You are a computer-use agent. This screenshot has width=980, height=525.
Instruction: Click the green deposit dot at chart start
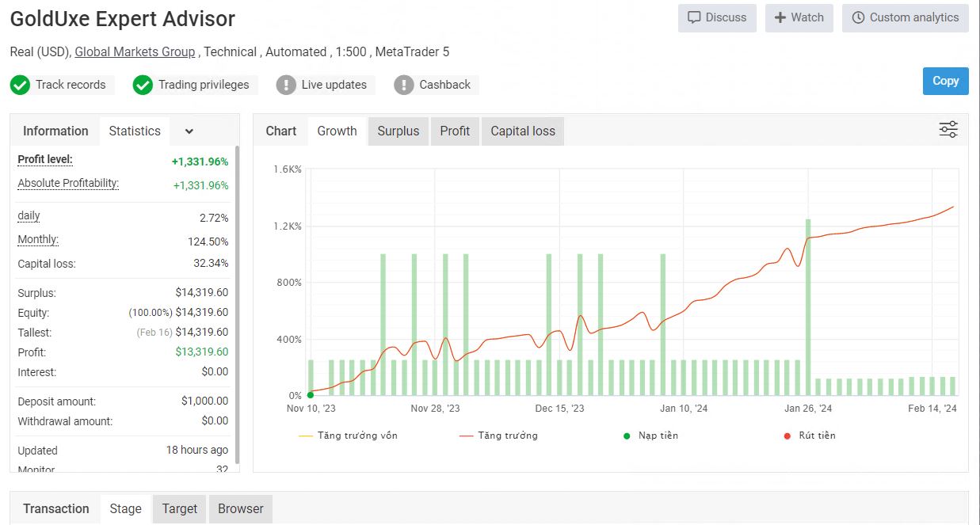click(311, 395)
